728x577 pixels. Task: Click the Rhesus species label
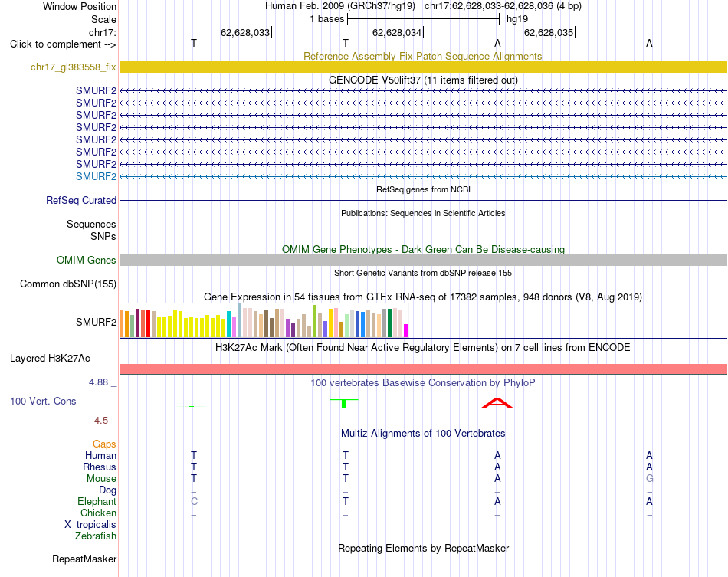[x=100, y=467]
